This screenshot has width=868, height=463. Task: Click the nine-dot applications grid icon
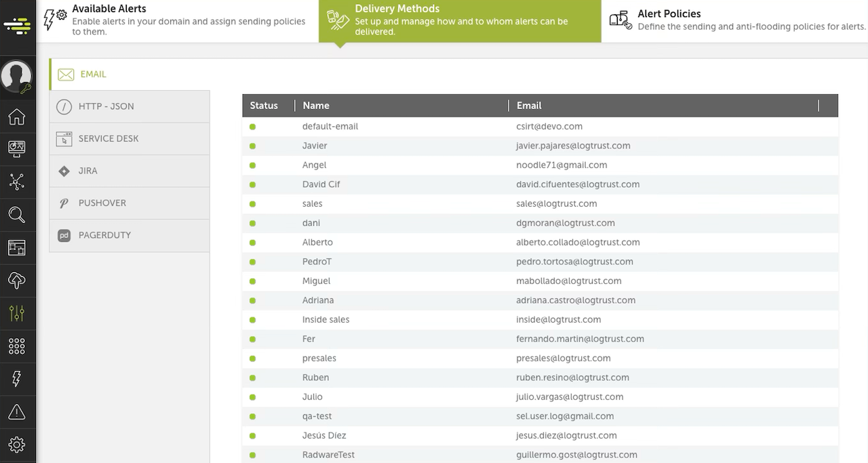point(17,346)
